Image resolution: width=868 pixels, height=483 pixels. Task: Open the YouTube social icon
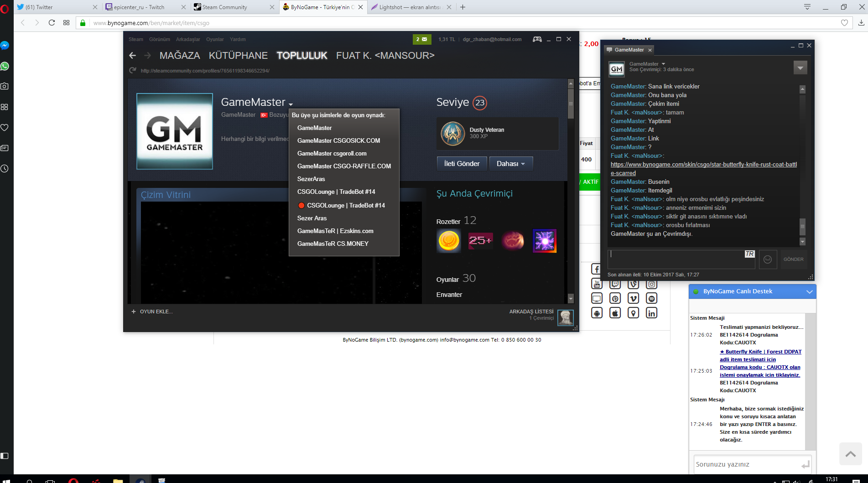point(597,284)
